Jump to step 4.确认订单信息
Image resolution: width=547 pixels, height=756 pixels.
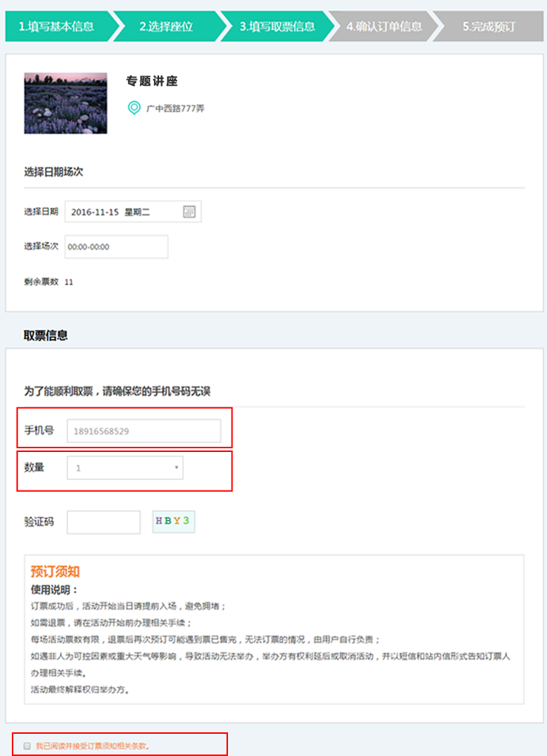point(384,27)
